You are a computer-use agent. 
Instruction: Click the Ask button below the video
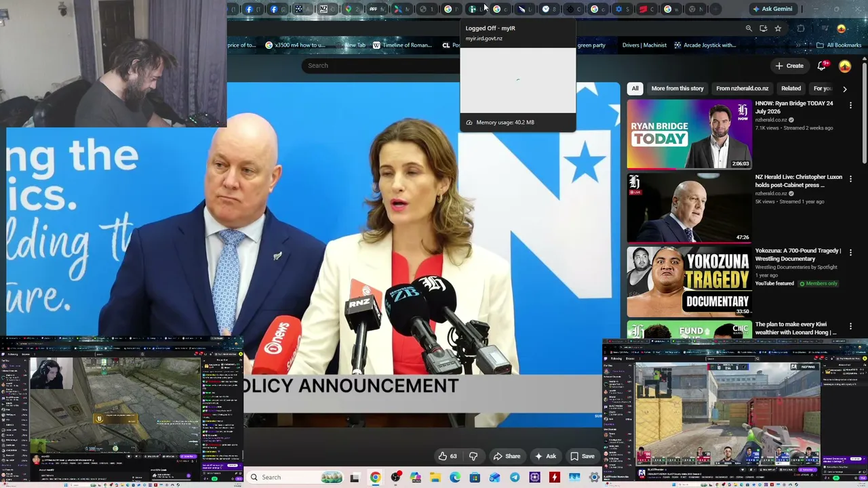(x=545, y=456)
